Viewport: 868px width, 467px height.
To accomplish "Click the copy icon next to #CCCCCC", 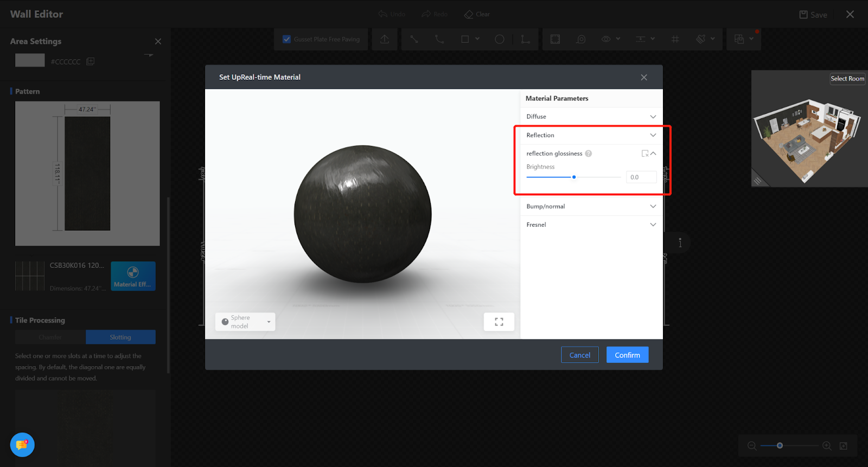I will tap(91, 61).
